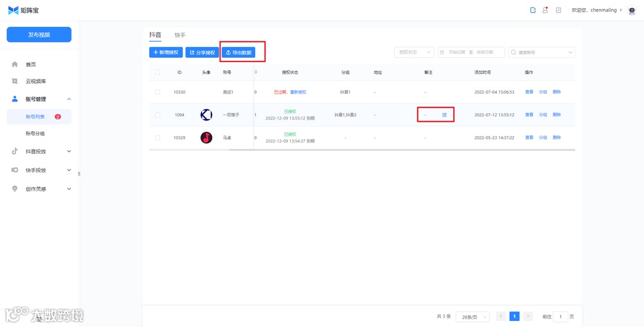This screenshot has height=327, width=644.
Task: Click the 快手投放 camera icon
Action: [x=15, y=170]
